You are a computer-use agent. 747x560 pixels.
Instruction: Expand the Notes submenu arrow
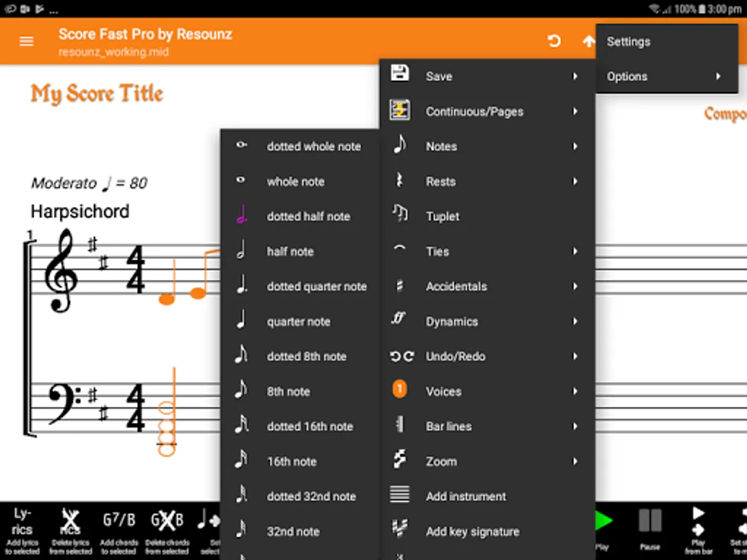click(x=575, y=146)
